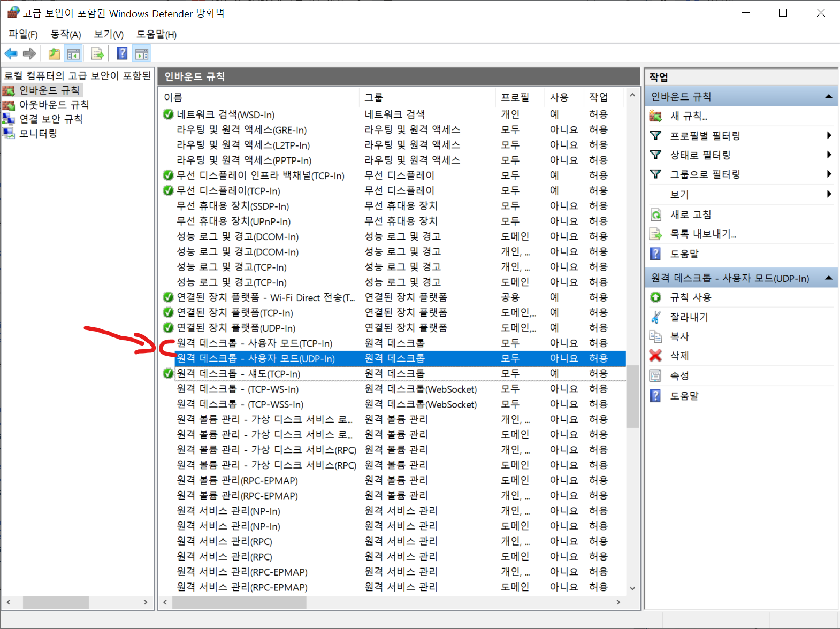Click the 규칙 사용 green icon

point(655,297)
